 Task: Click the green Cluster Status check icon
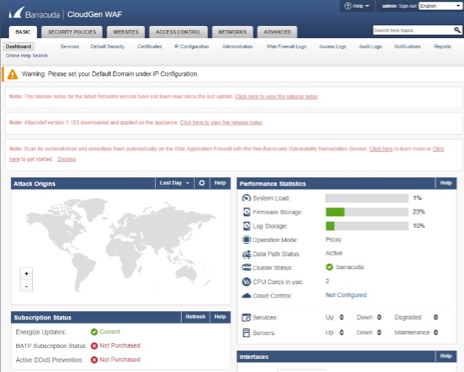[329, 267]
